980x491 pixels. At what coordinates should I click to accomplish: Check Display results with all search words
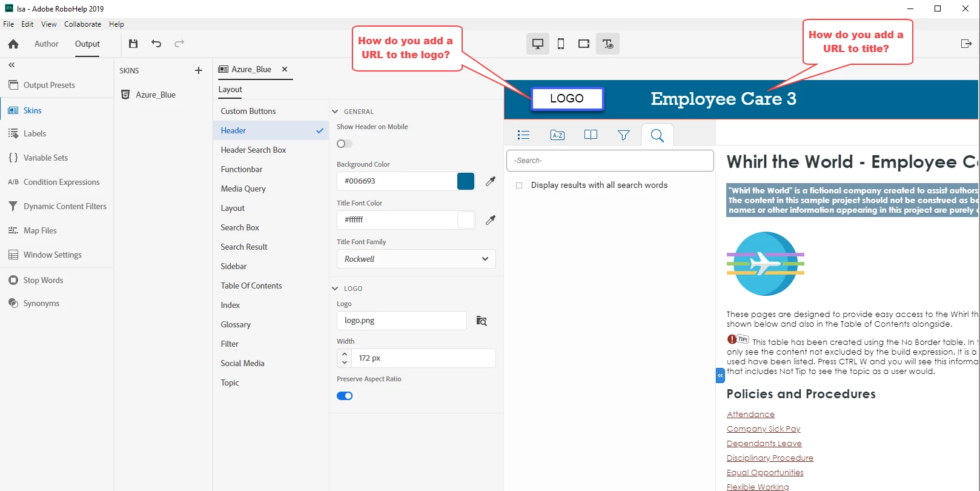tap(519, 185)
